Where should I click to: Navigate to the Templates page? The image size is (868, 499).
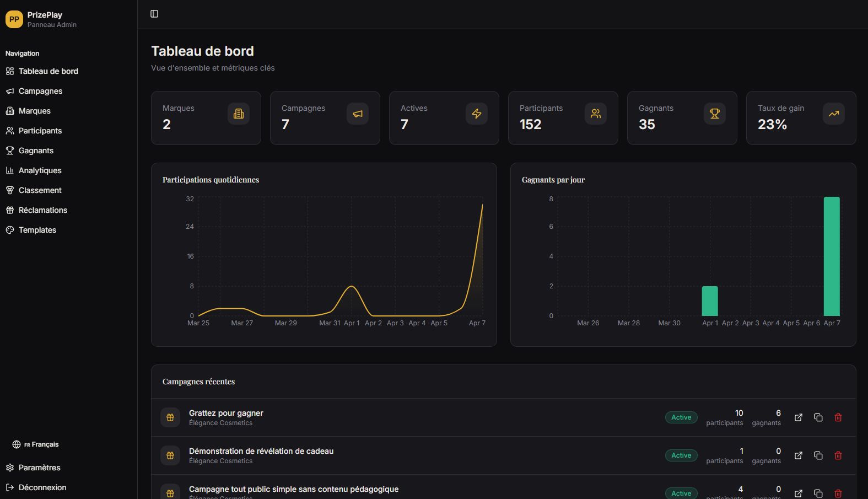click(x=37, y=230)
